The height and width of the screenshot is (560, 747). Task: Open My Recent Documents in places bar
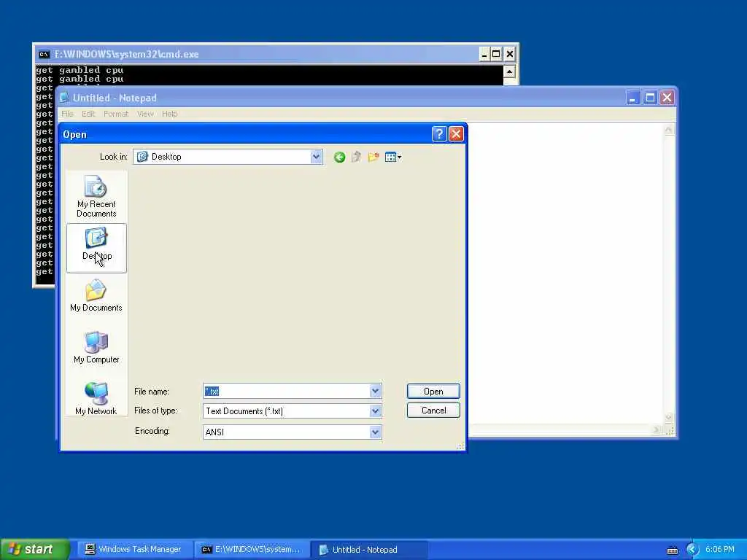97,196
